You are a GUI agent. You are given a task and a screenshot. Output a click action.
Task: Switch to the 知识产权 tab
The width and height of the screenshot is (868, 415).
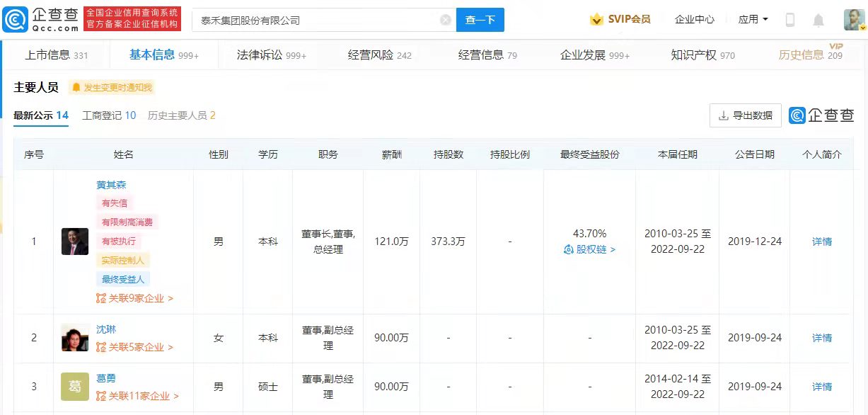[x=703, y=55]
